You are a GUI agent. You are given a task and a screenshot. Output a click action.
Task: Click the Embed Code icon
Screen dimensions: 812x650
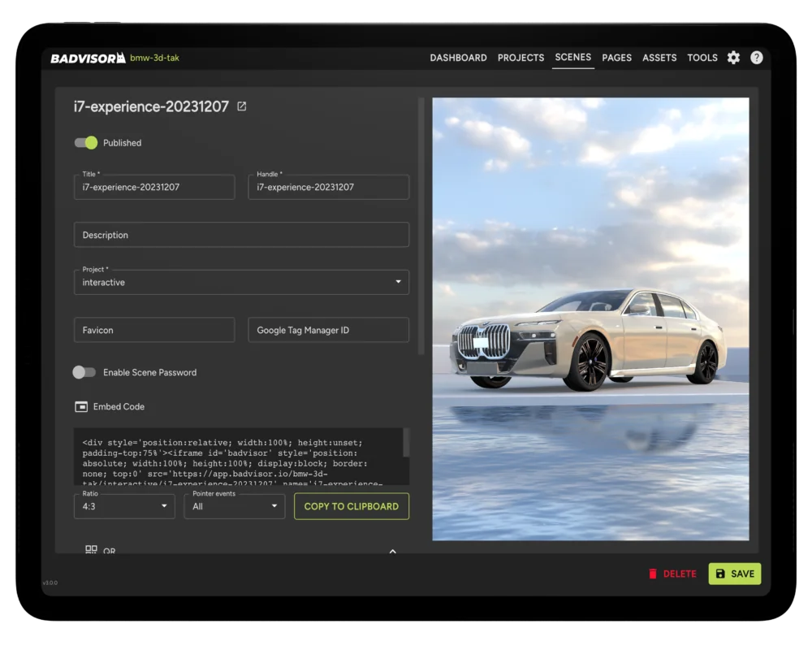81,406
